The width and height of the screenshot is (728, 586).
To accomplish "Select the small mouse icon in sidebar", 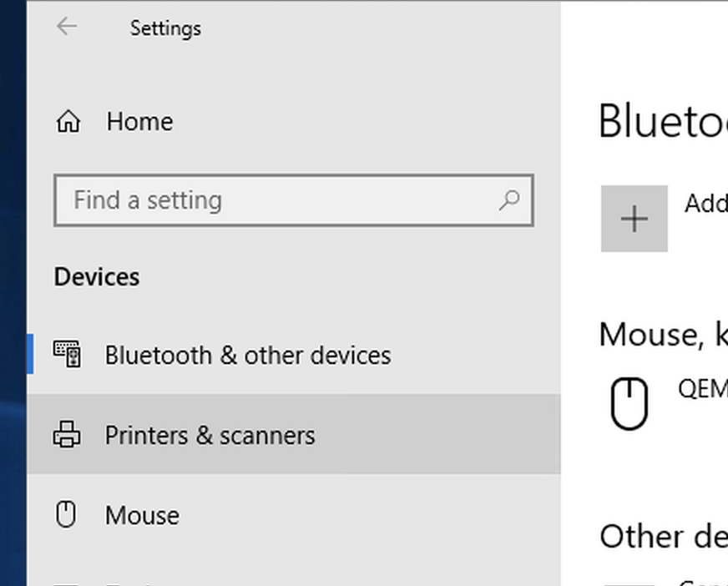I will tap(66, 514).
